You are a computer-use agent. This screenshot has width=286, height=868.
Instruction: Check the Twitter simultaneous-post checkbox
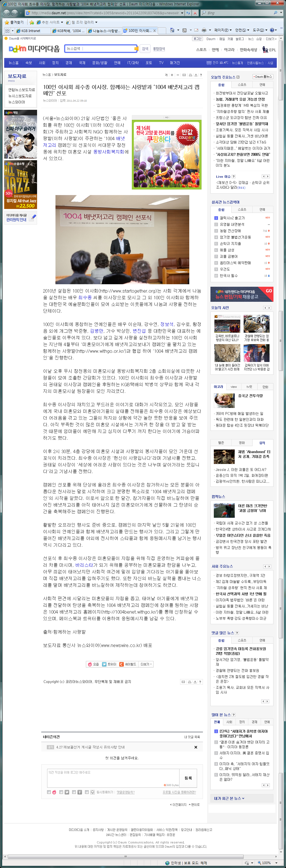[x=61, y=792]
